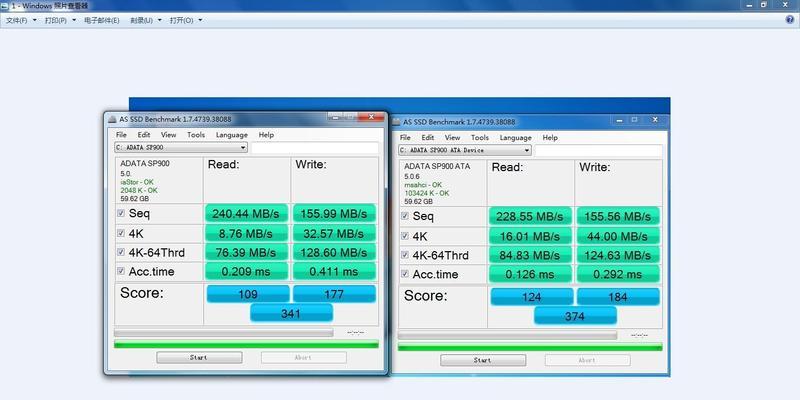Click the gray progress bar in the left window
The height and width of the screenshot is (400, 800).
[x=223, y=333]
